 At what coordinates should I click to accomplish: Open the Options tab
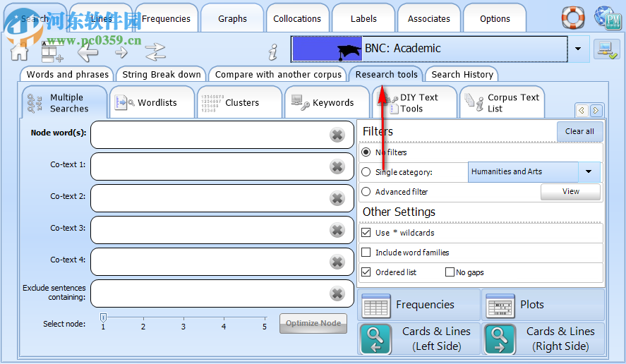point(495,19)
